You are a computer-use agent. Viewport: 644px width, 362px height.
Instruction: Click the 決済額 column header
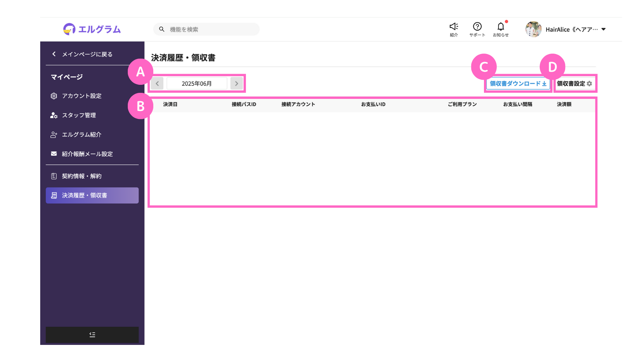[x=564, y=104]
